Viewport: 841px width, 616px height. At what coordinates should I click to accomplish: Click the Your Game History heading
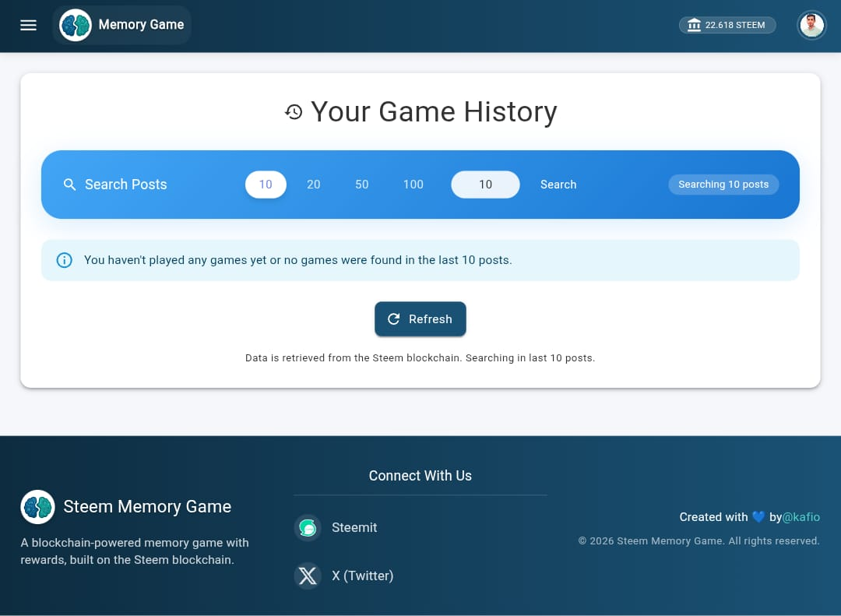point(434,112)
